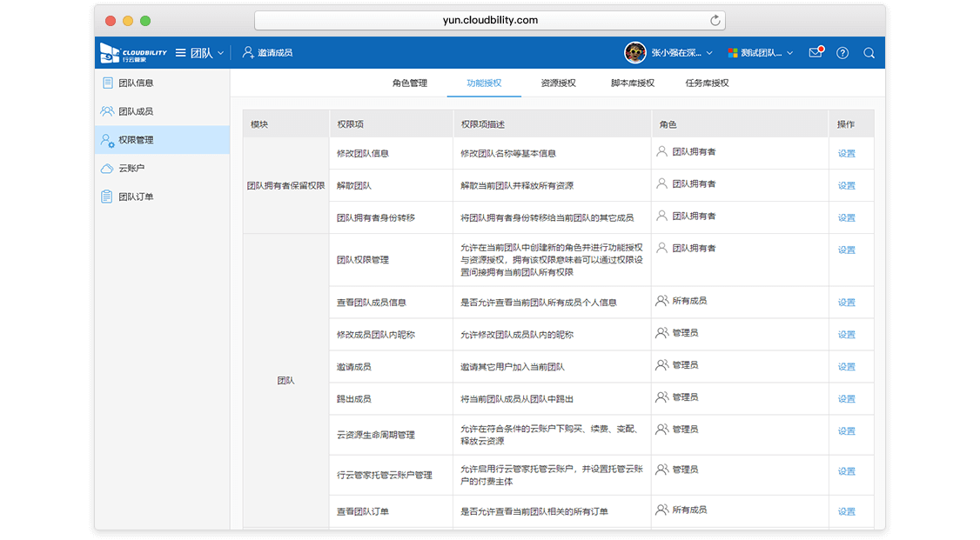This screenshot has width=980, height=540.
Task: Expand the 测试团队 team switcher dropdown
Action: (760, 53)
